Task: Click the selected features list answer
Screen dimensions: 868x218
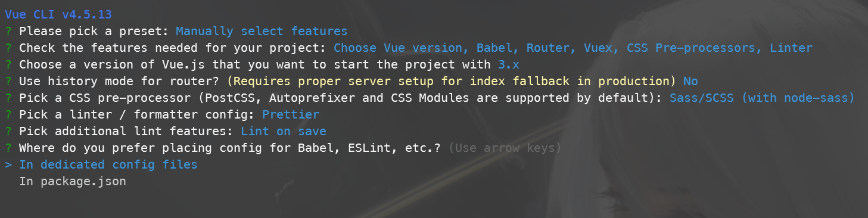Action: [x=573, y=48]
